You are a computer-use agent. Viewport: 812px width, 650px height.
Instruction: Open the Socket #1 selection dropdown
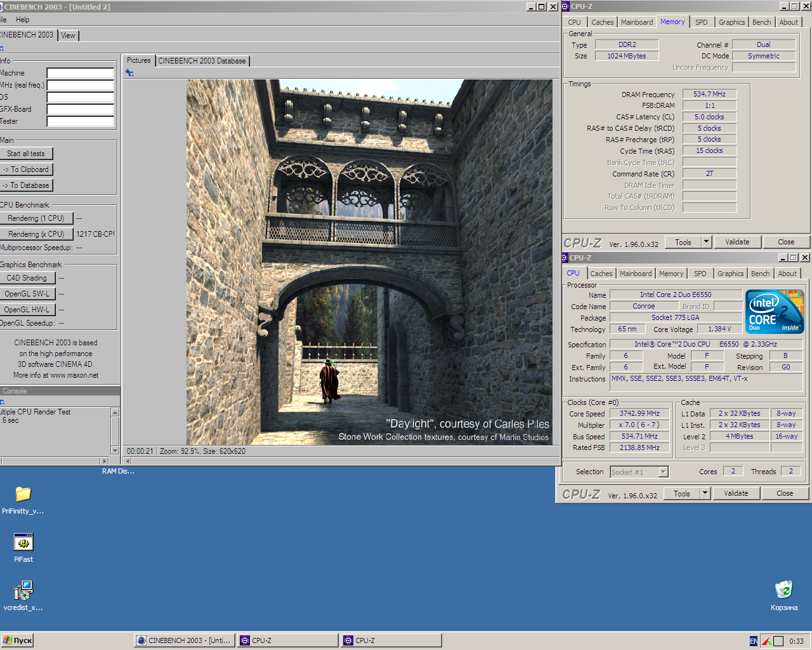tap(639, 472)
